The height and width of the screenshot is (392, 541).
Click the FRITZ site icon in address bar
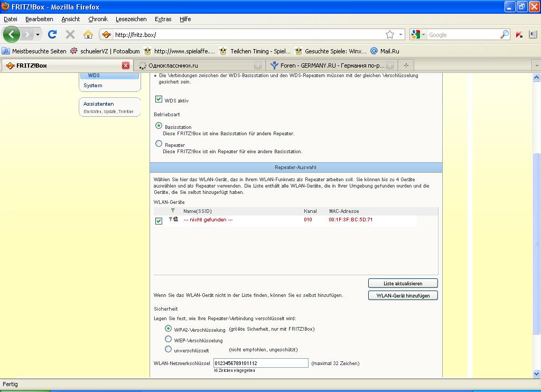[107, 34]
